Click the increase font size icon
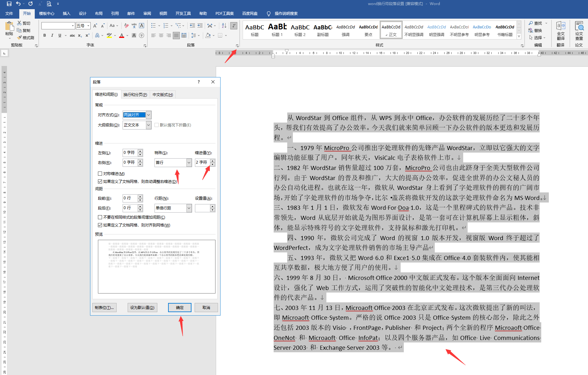The width and height of the screenshot is (588, 375). [95, 26]
